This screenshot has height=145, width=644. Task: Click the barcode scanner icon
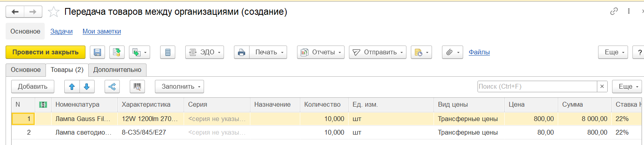click(137, 87)
